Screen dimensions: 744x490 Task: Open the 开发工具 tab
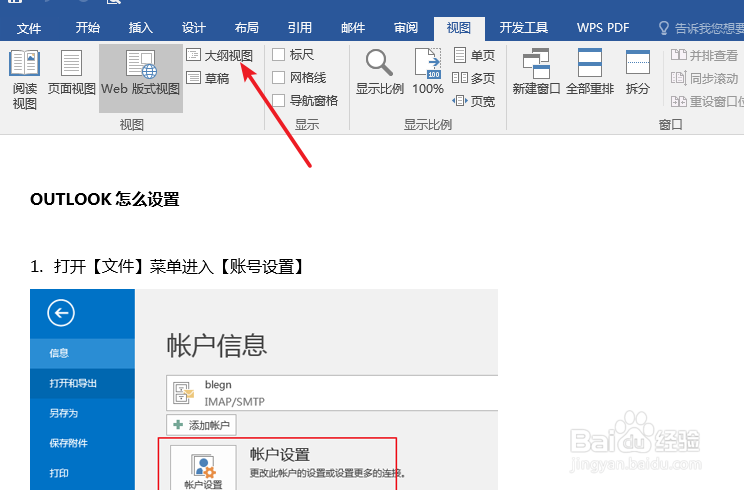click(x=523, y=28)
